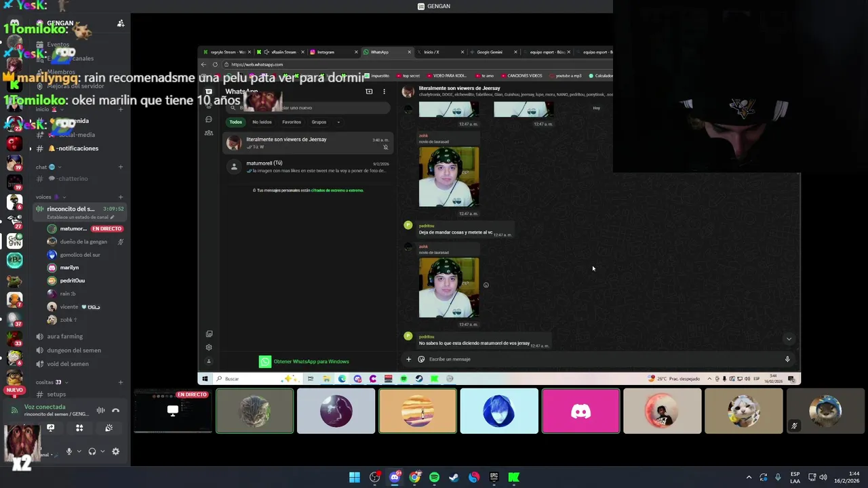Start new chat icon in WhatsApp
This screenshot has height=488, width=868.
point(369,91)
